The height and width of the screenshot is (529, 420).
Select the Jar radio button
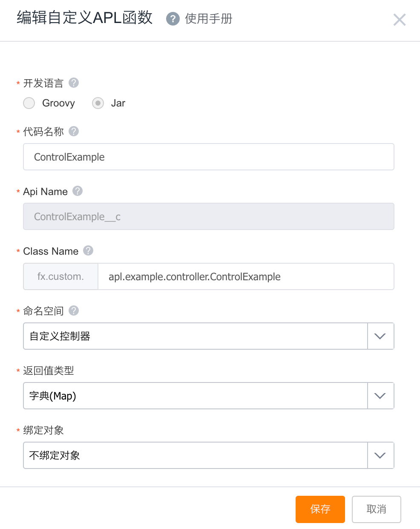(x=98, y=103)
